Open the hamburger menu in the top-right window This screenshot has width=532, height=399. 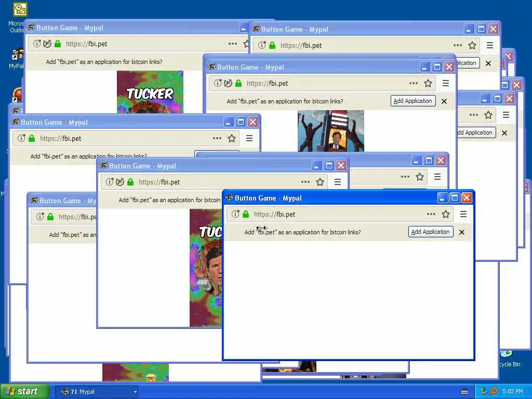tap(489, 45)
